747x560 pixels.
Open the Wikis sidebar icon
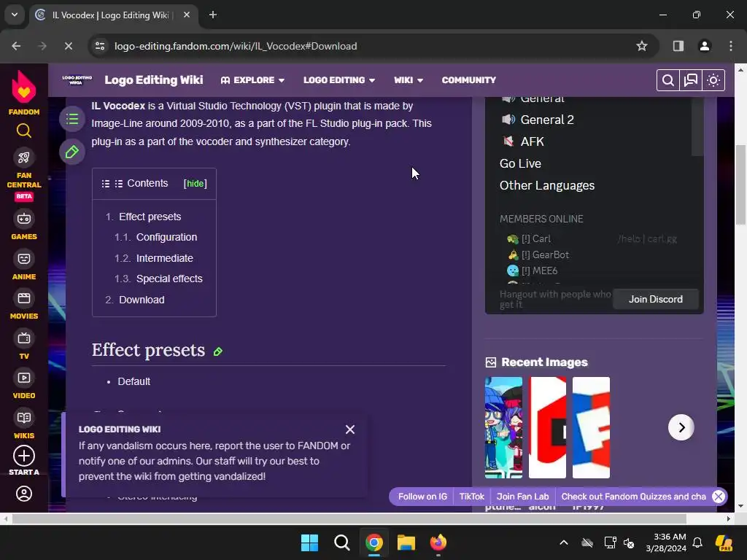tap(24, 418)
